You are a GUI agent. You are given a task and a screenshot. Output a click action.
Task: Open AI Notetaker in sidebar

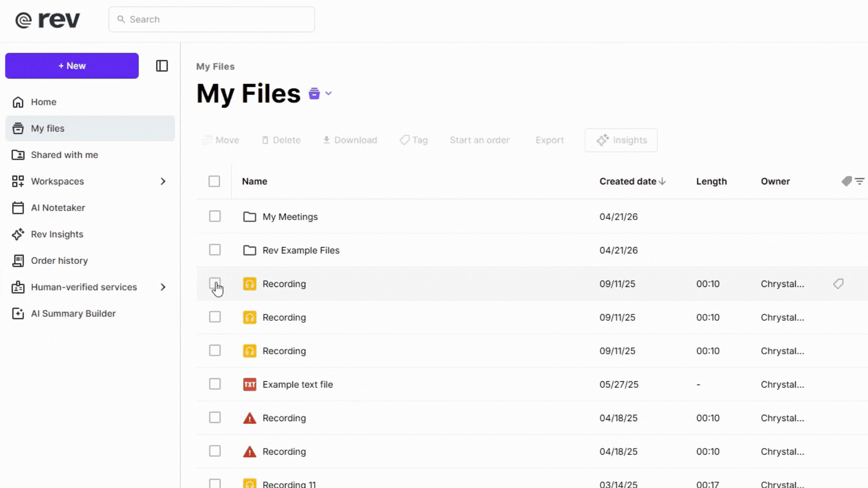(90, 208)
